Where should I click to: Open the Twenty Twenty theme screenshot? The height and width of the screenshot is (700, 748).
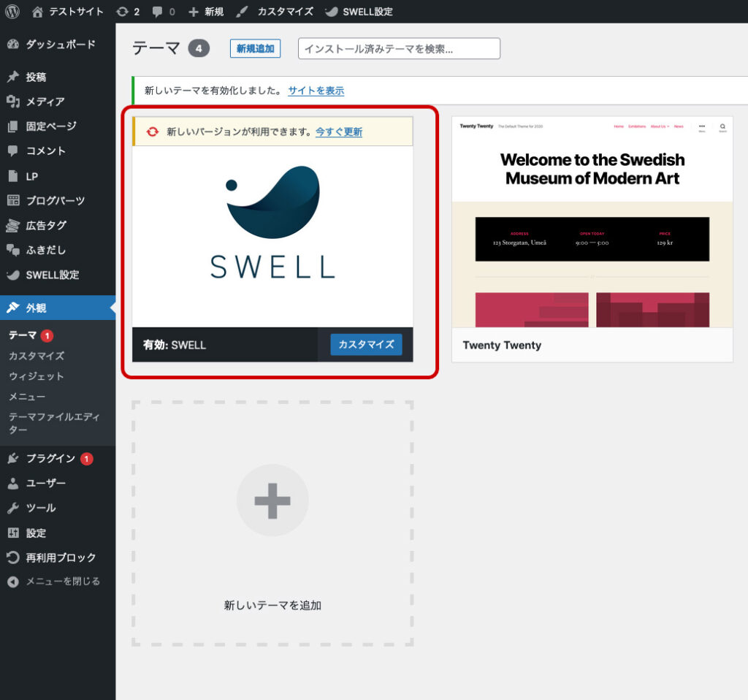592,222
